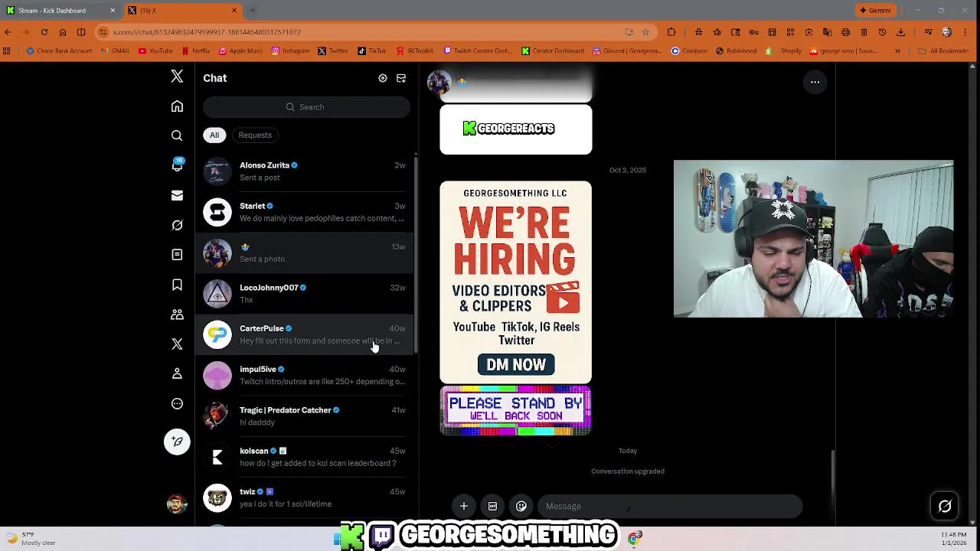This screenshot has height=551, width=980.
Task: Open Premium X icon in sidebar
Action: pos(177,344)
